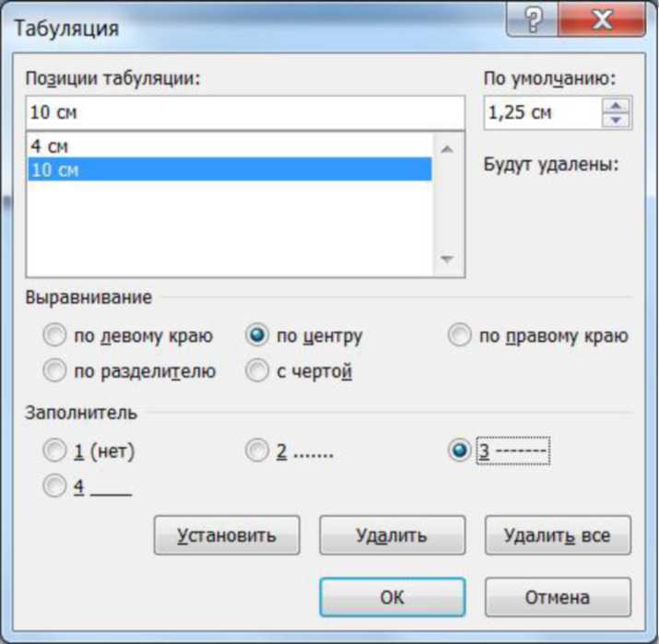This screenshot has height=644, width=659.
Task: Select alignment по правому краю
Action: pyautogui.click(x=459, y=336)
